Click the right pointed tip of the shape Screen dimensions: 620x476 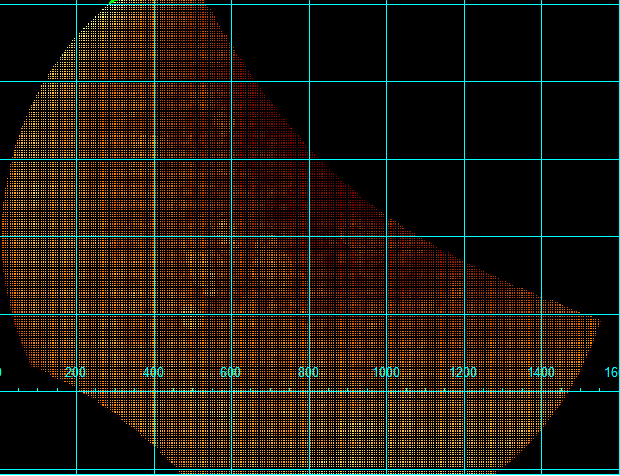click(600, 318)
